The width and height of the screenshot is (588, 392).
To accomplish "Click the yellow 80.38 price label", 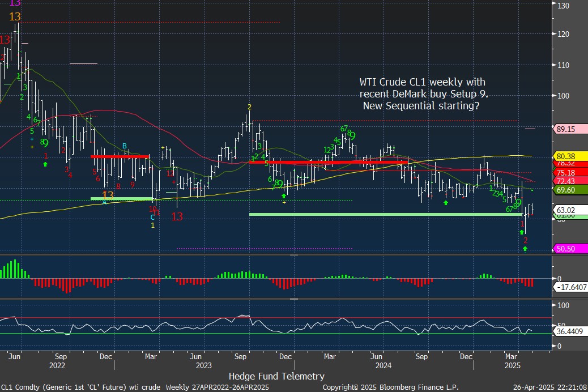I will 570,156.
